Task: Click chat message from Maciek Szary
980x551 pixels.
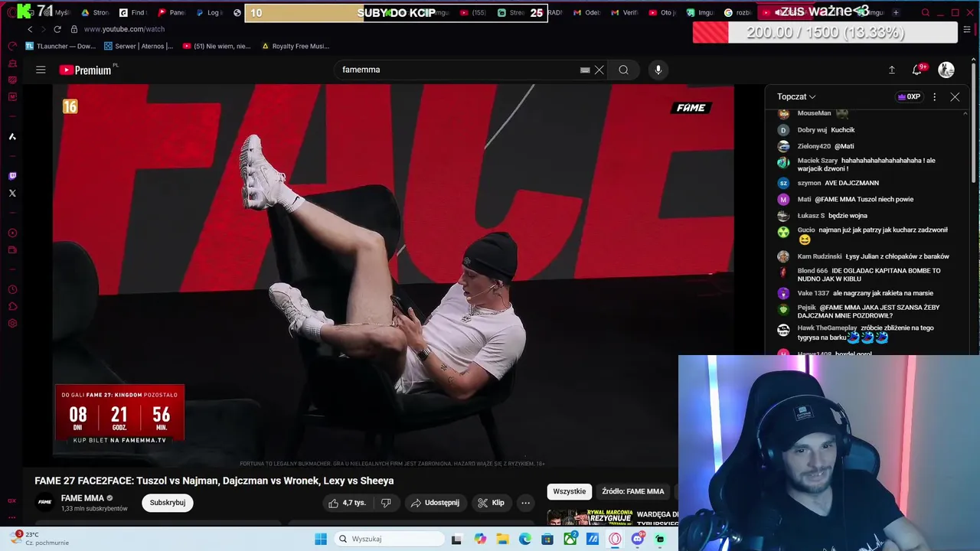Action: pos(873,165)
